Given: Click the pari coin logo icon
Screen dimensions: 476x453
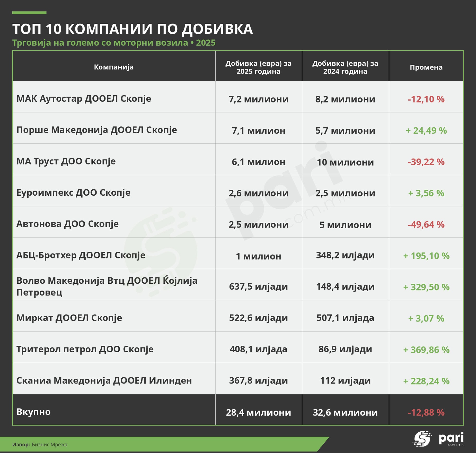Looking at the screenshot, I should click(422, 439).
